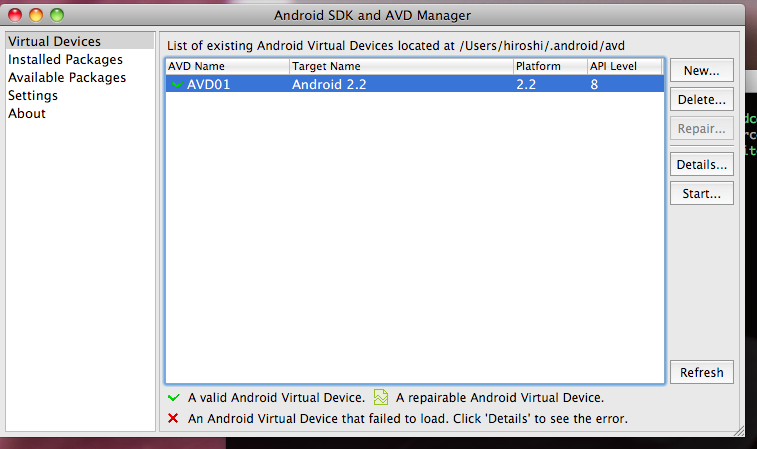Start the selected AVD01 emulator
The height and width of the screenshot is (449, 757).
pyautogui.click(x=701, y=193)
